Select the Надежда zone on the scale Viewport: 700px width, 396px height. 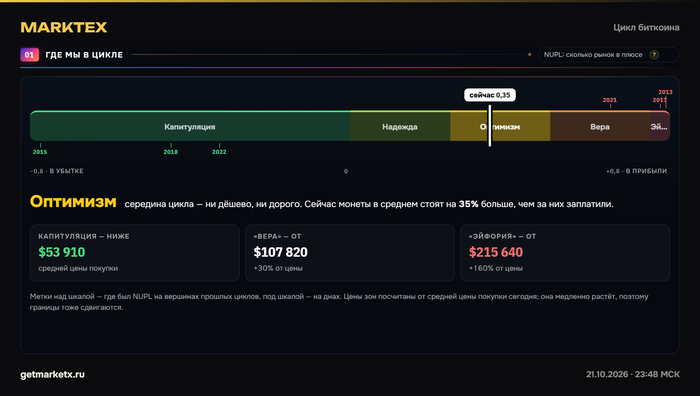(x=400, y=127)
